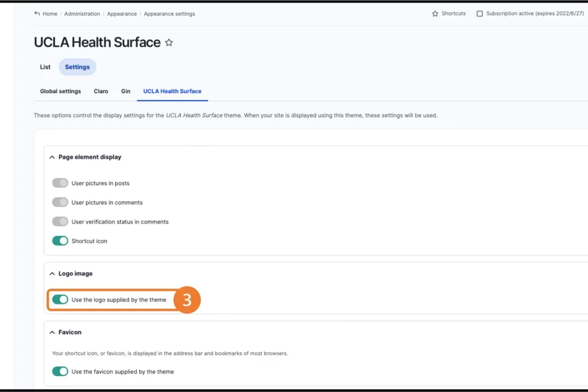Turn off Use the logo supplied by theme
This screenshot has height=392, width=588.
[x=60, y=300]
